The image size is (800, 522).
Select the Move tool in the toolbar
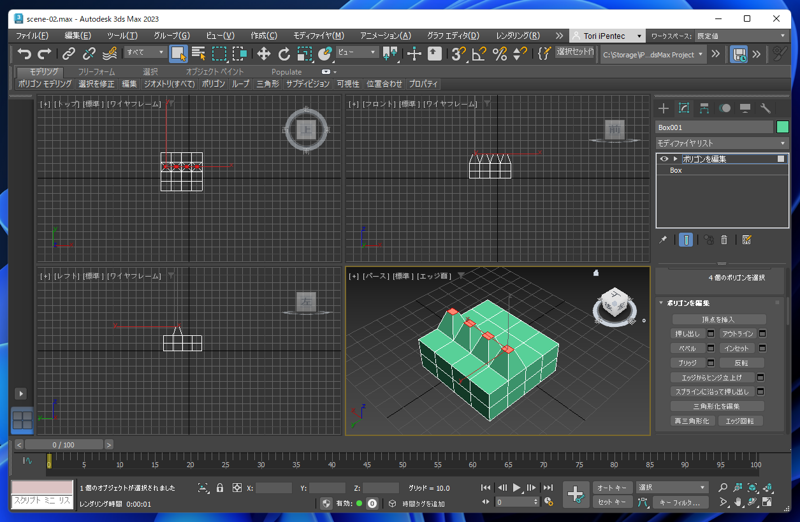click(x=263, y=54)
